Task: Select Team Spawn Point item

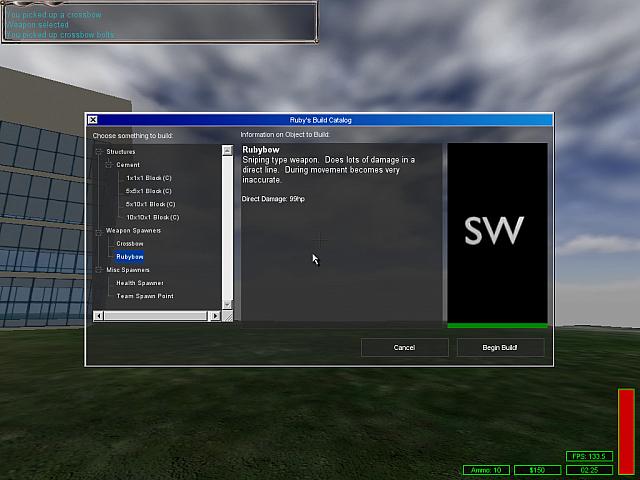Action: coord(144,296)
